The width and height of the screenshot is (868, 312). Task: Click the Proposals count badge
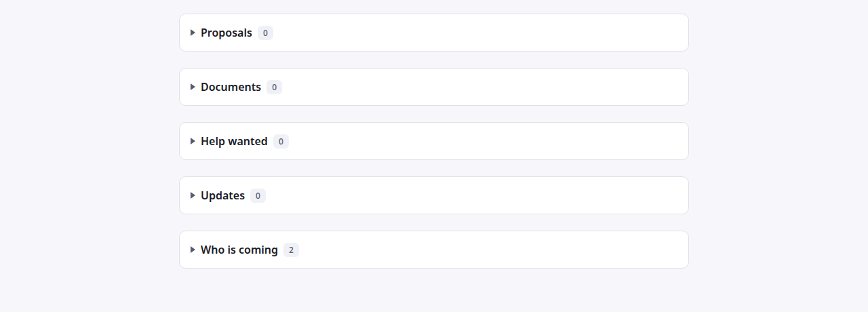[x=266, y=33]
